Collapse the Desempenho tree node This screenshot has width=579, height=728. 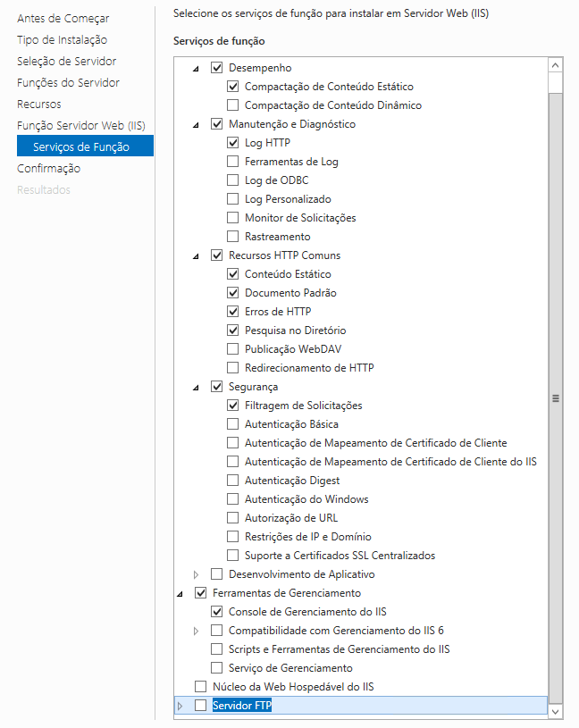click(x=196, y=69)
